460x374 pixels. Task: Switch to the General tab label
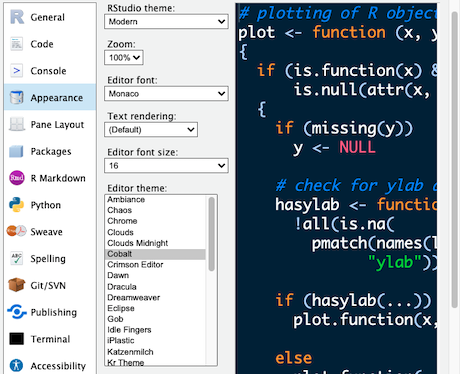pyautogui.click(x=47, y=17)
